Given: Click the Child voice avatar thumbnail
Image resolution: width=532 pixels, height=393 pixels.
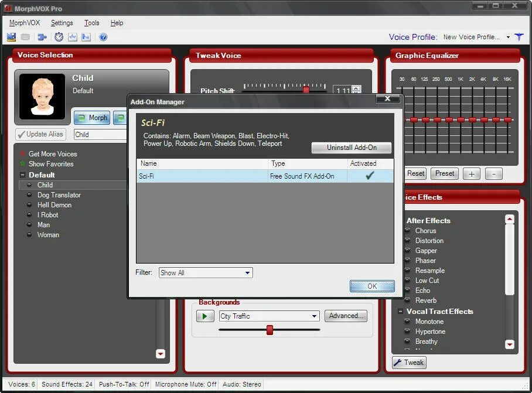Looking at the screenshot, I should tap(42, 97).
